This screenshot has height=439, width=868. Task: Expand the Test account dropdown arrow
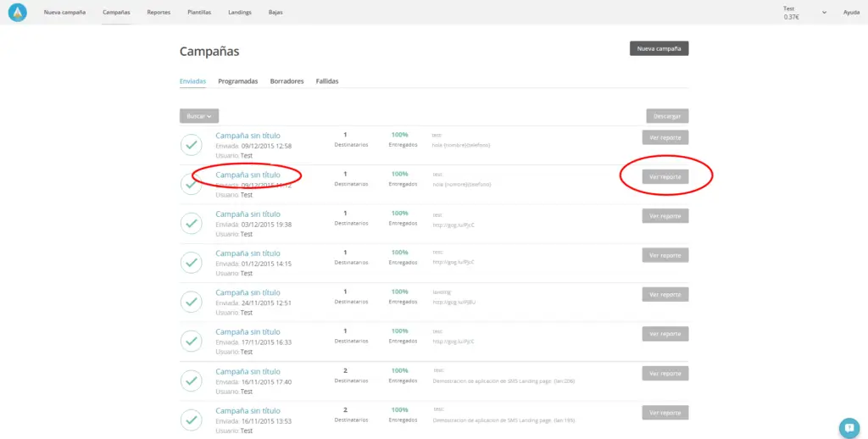(x=824, y=13)
